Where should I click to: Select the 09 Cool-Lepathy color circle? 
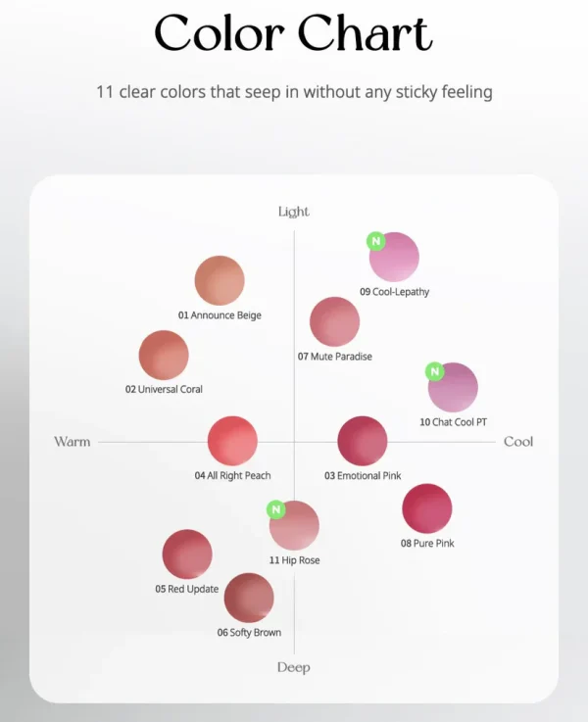pyautogui.click(x=394, y=257)
